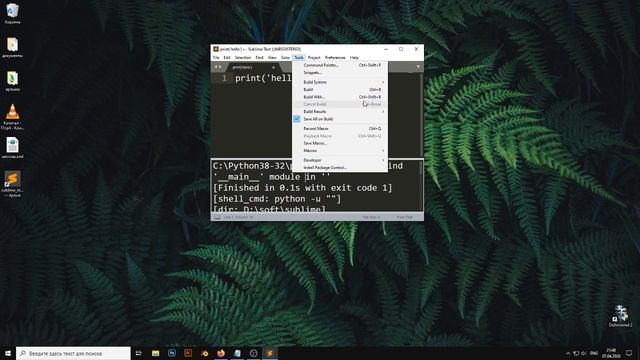Open Task View from the taskbar
The image size is (640, 360).
pos(139,353)
